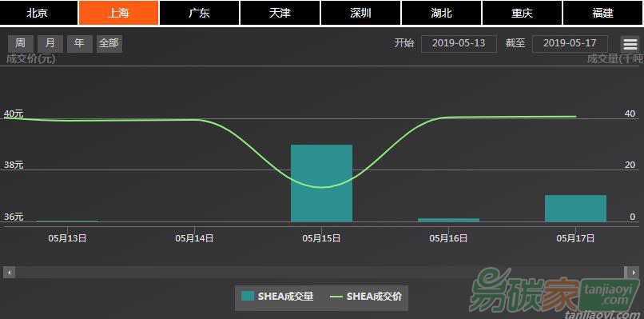
Task: Edit the 开始 date field 2019-05-13
Action: coord(459,44)
